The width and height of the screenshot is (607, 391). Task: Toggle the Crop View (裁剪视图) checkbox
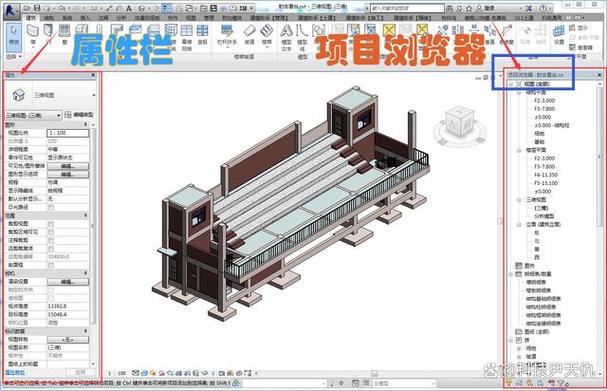tap(51, 224)
